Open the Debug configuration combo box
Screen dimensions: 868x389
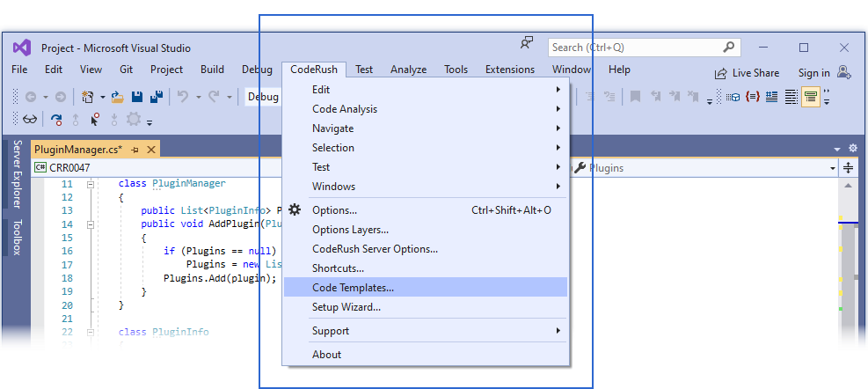pos(264,97)
